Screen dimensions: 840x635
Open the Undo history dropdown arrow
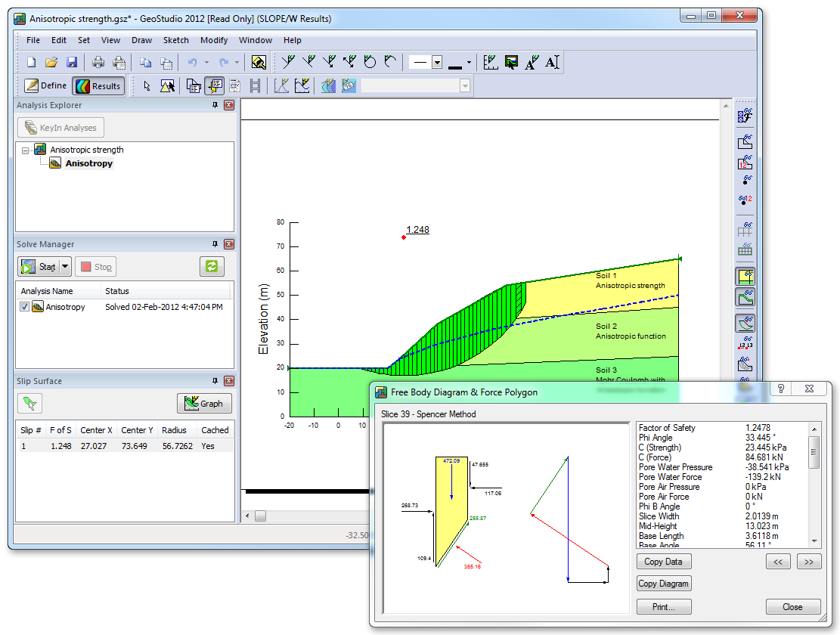click(x=206, y=62)
